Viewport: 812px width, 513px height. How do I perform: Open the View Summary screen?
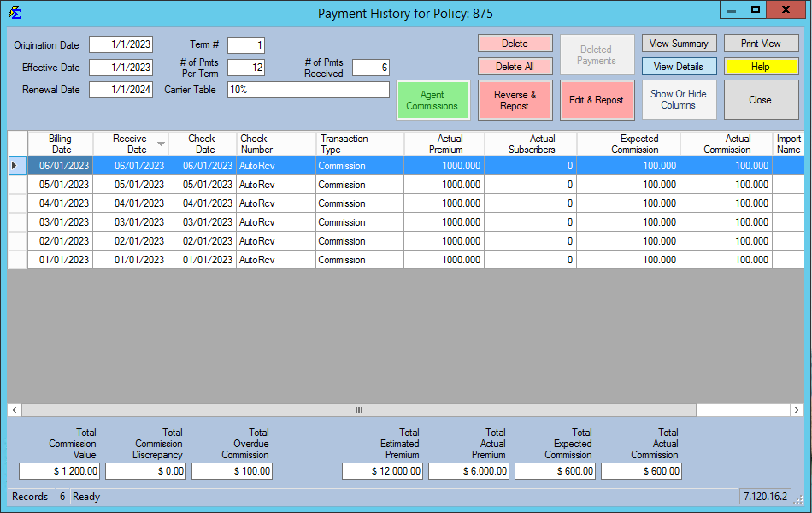tap(679, 44)
